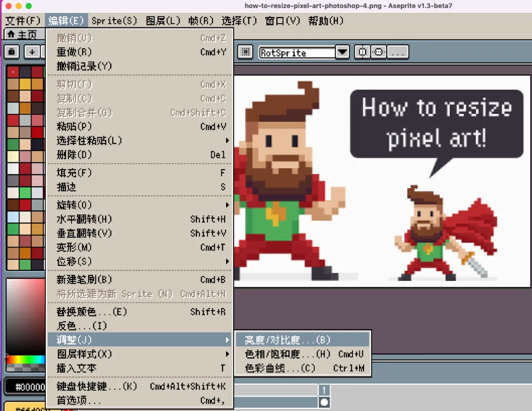Open the 文件(F) menu
Image resolution: width=532 pixels, height=411 pixels.
(23, 21)
